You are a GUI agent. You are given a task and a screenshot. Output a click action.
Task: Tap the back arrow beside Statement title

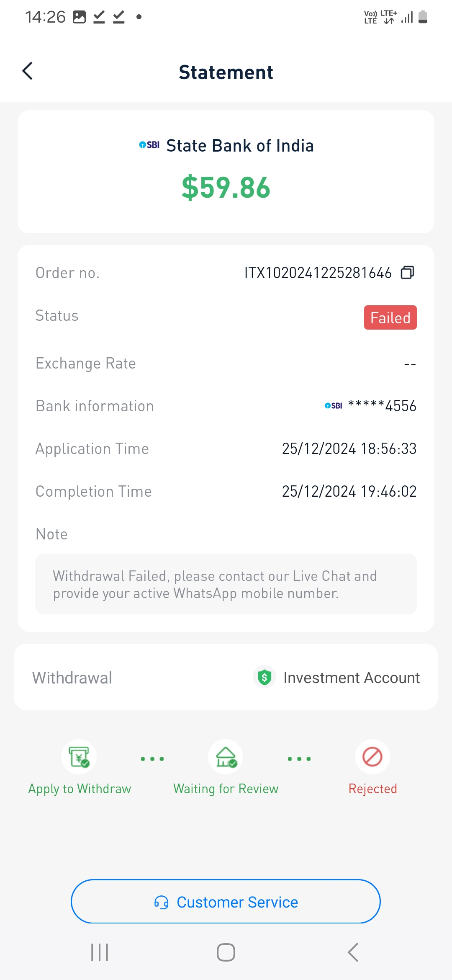(28, 71)
